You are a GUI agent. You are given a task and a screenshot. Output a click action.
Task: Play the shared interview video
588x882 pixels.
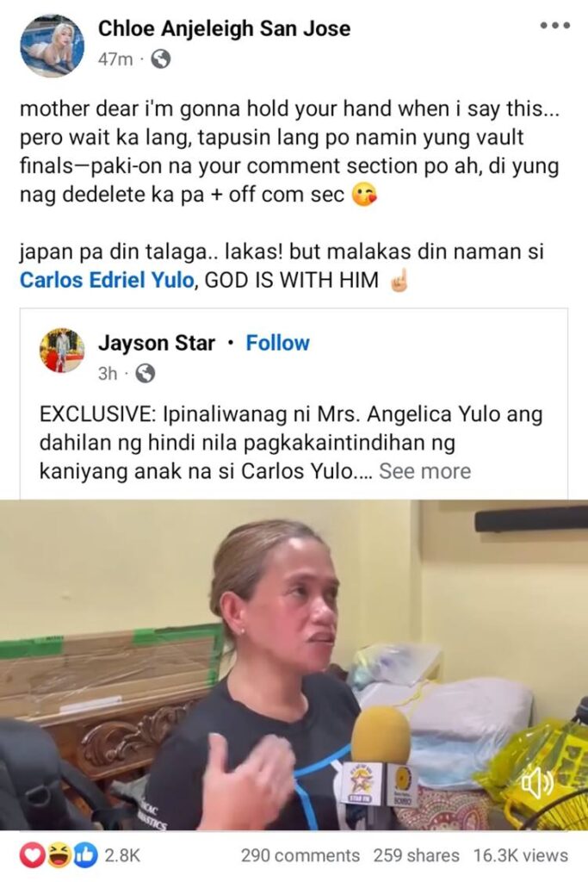pos(294,665)
